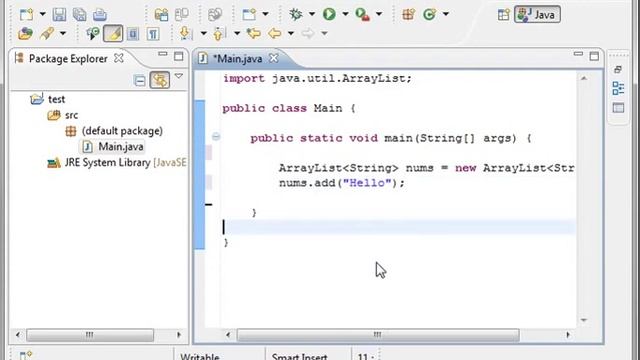Close the Package Explorer view
The height and width of the screenshot is (360, 640).
[x=118, y=58]
